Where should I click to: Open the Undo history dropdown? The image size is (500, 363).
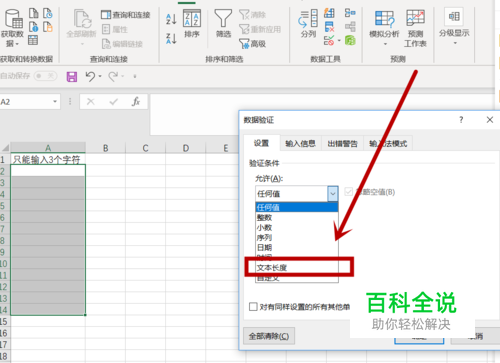click(100, 76)
